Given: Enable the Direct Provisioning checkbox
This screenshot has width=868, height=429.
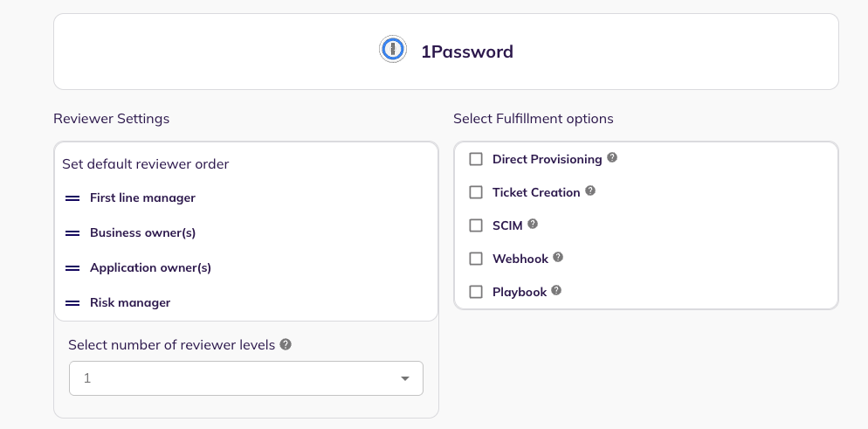Looking at the screenshot, I should coord(476,159).
